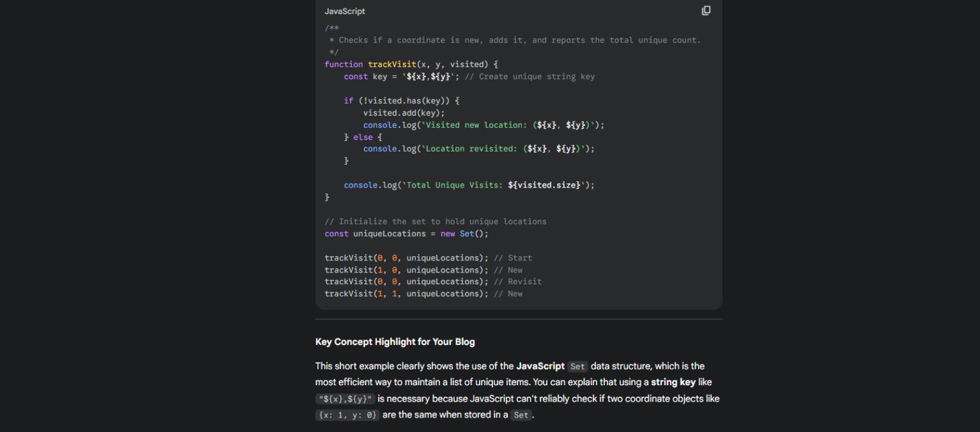Screen dimensions: 980x432
Task: Click the trackVisit call commented '// Revisit'
Action: (433, 282)
